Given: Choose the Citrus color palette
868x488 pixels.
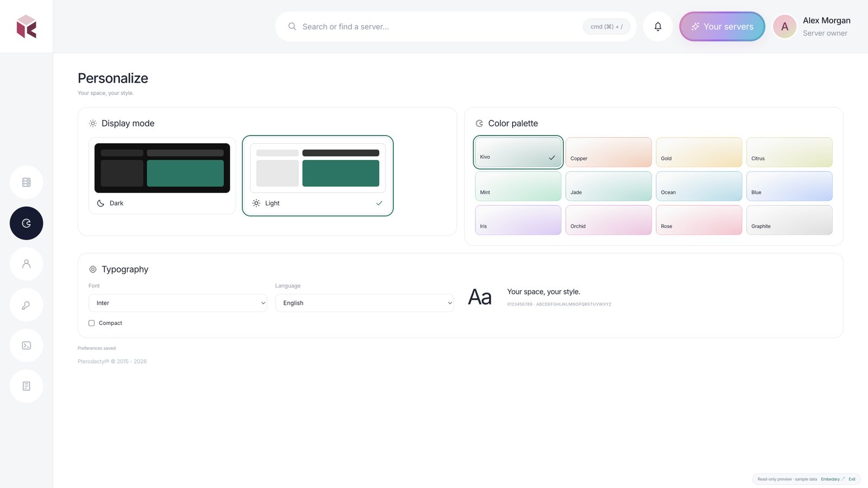Looking at the screenshot, I should [x=789, y=152].
